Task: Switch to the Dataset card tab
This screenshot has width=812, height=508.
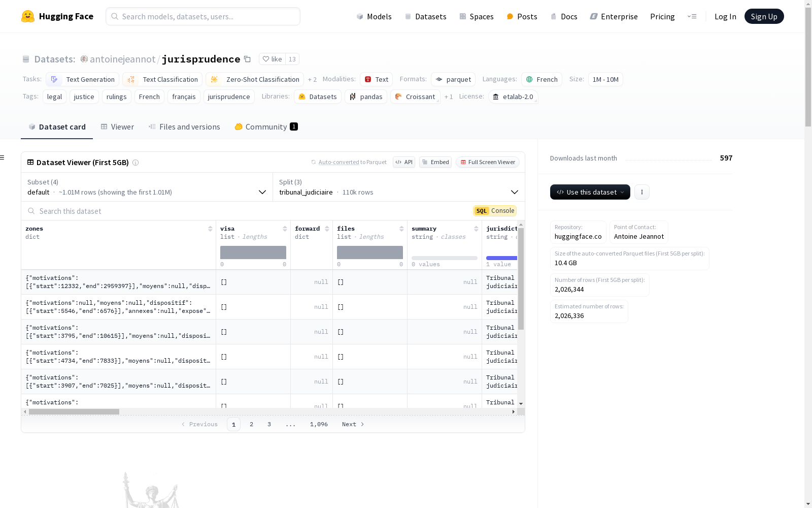Action: click(x=57, y=127)
